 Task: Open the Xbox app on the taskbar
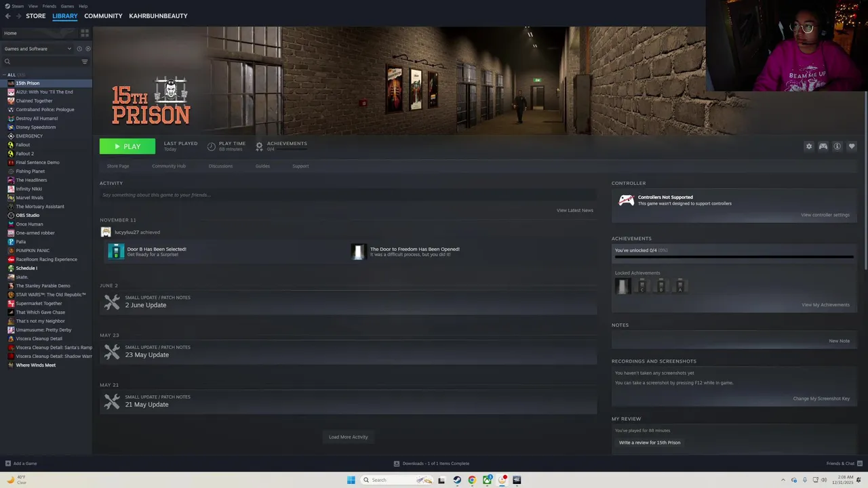487,480
